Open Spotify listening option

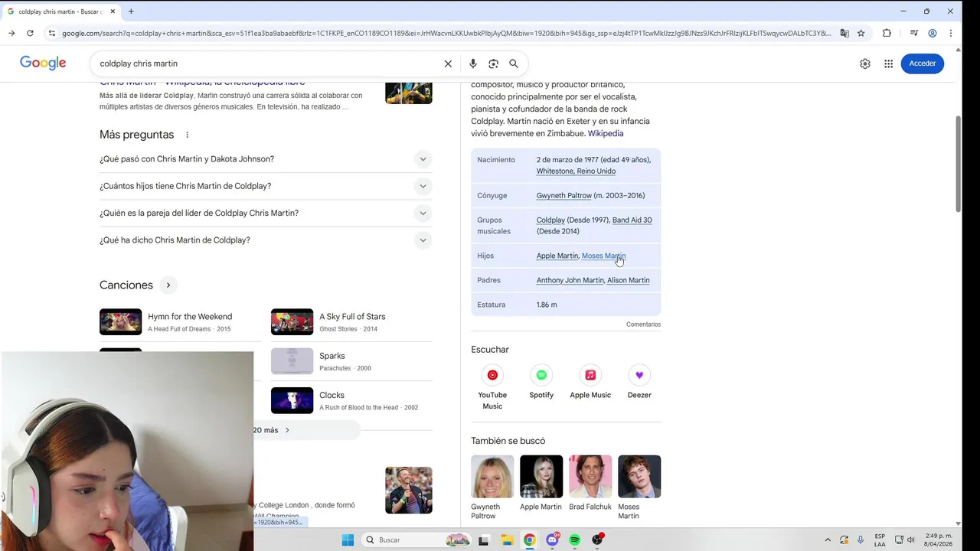[541, 383]
